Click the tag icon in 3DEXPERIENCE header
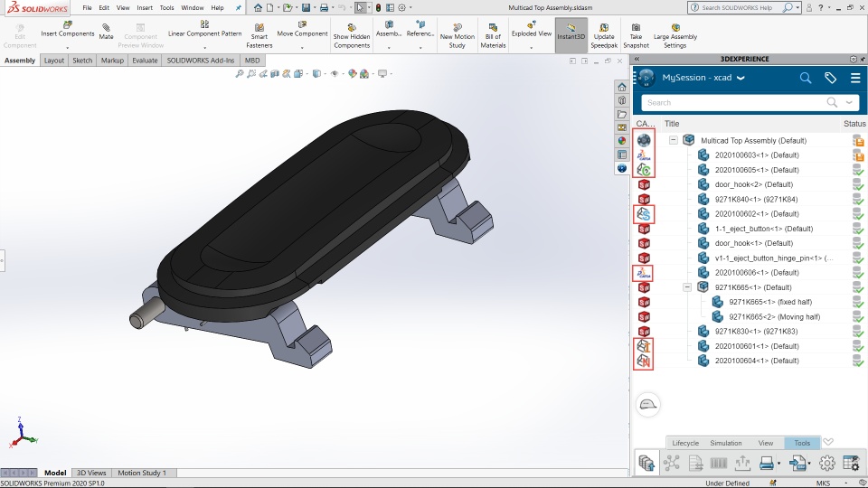The width and height of the screenshot is (868, 488). click(830, 78)
